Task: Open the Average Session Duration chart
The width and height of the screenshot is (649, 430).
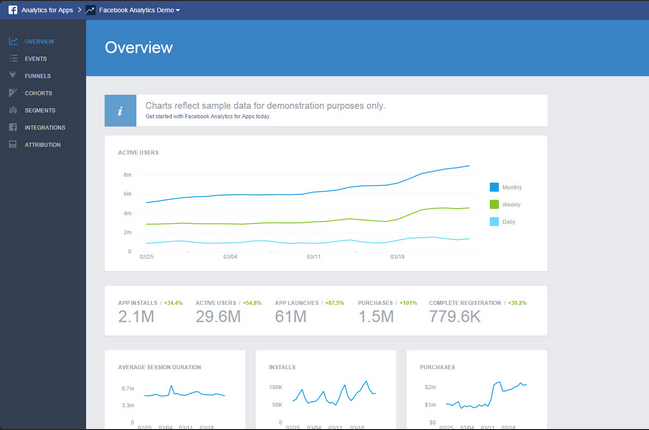Action: [175, 390]
